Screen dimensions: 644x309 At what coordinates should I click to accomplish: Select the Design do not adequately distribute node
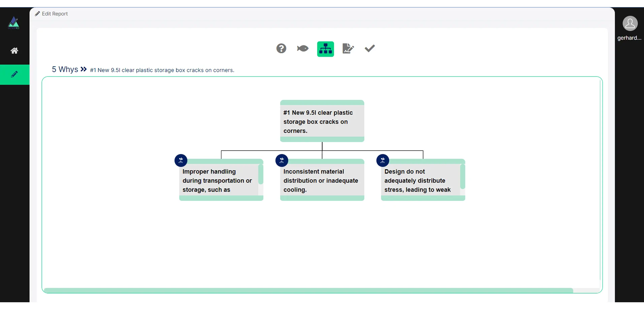420,181
